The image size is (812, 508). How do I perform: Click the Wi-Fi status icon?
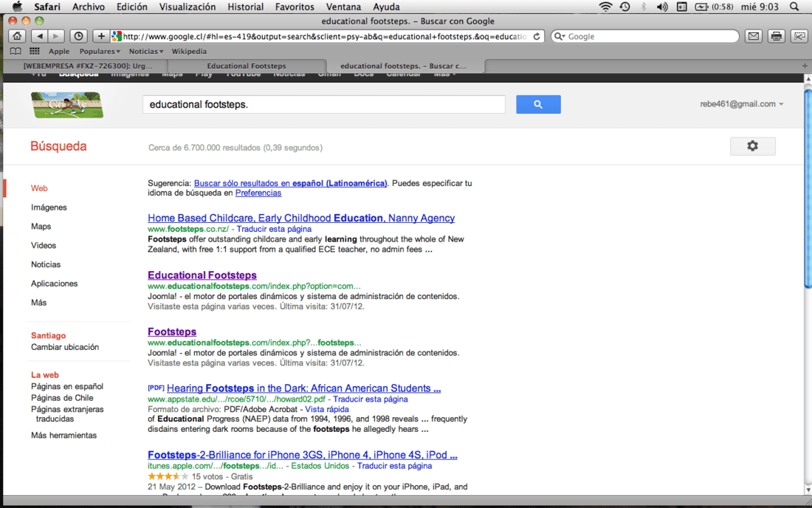[605, 7]
